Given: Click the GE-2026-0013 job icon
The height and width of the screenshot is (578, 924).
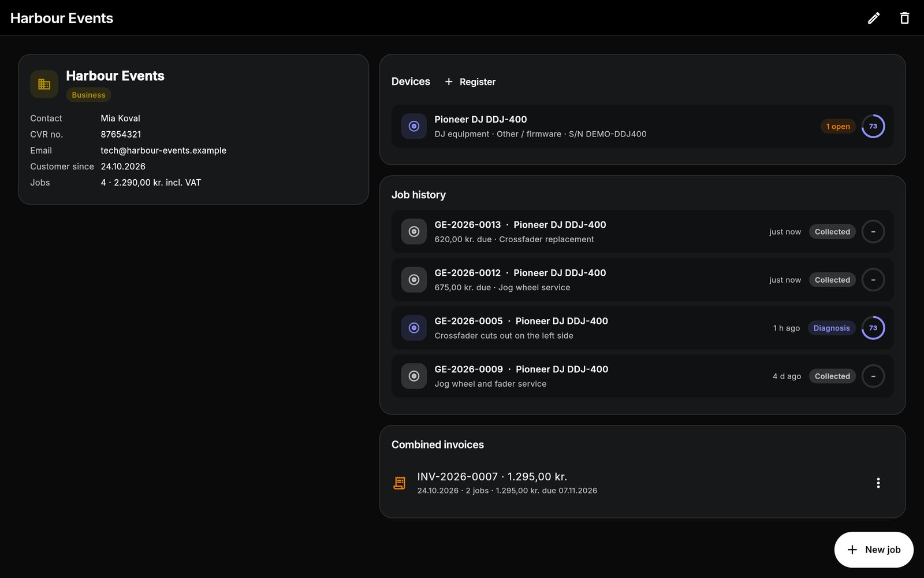Looking at the screenshot, I should pos(414,232).
